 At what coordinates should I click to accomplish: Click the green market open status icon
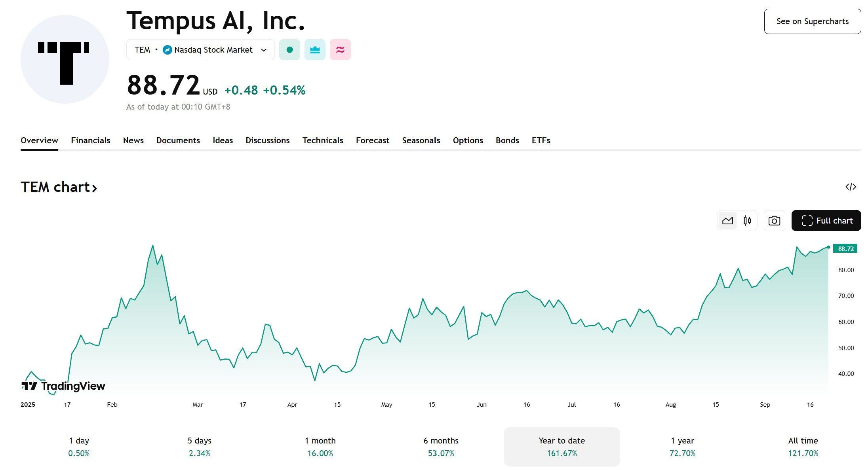point(289,50)
